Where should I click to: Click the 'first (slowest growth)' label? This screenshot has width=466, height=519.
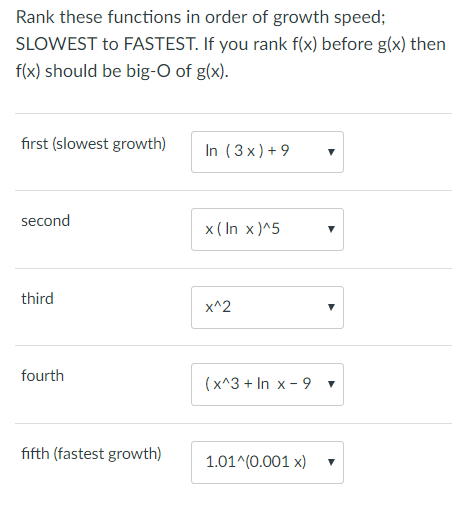[x=93, y=144]
